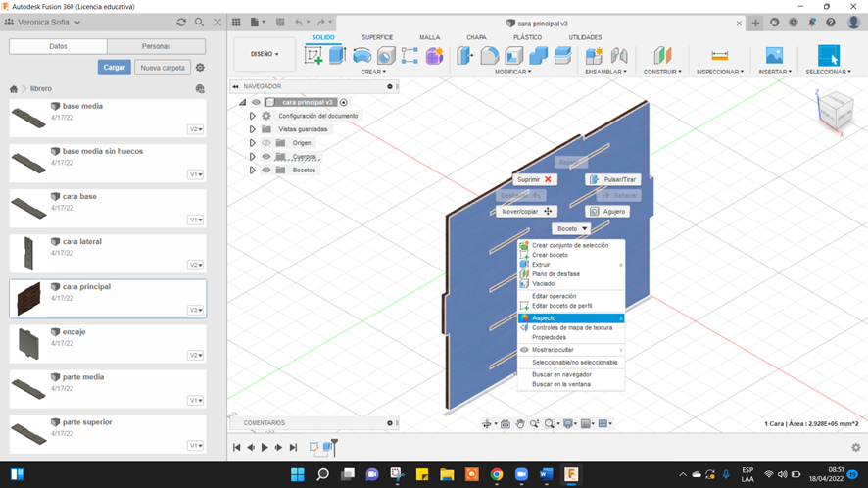Click the refresh icon in data panel
Viewport: 868px width, 488px height.
tap(181, 22)
